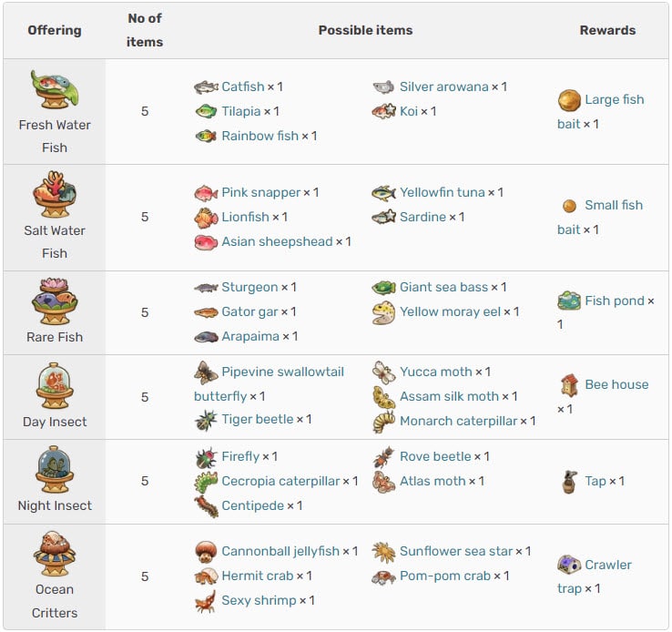Open the Silver arowana link
This screenshot has height=632, width=672.
pyautogui.click(x=443, y=87)
